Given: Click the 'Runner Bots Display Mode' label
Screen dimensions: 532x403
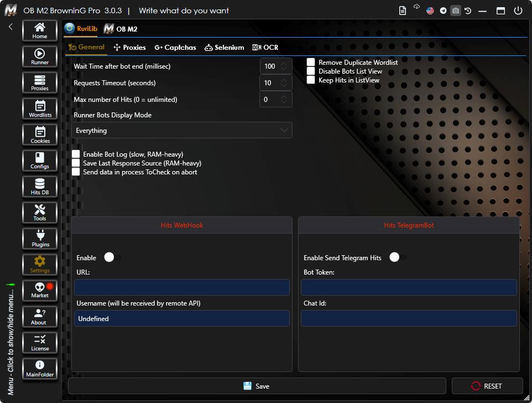Looking at the screenshot, I should pos(113,115).
